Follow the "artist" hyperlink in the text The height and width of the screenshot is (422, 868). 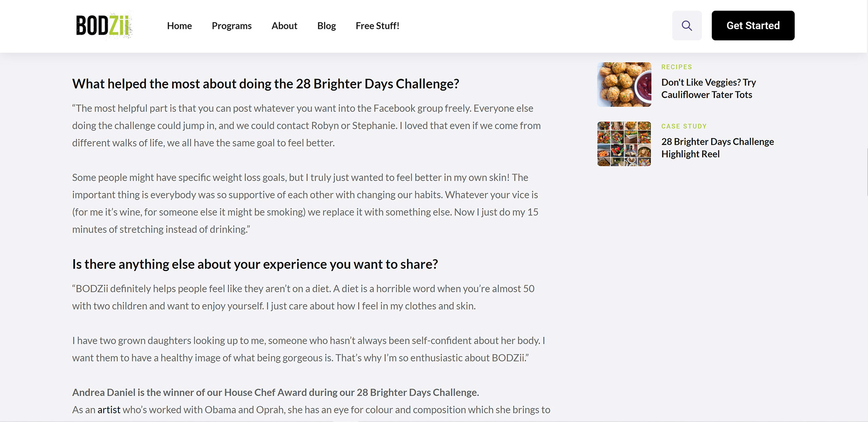click(x=109, y=410)
